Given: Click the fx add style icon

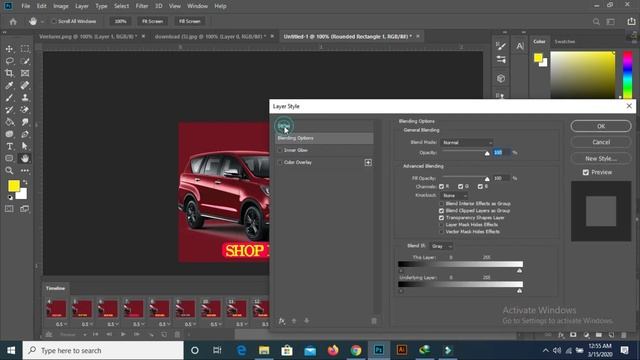Looking at the screenshot, I should (x=282, y=321).
